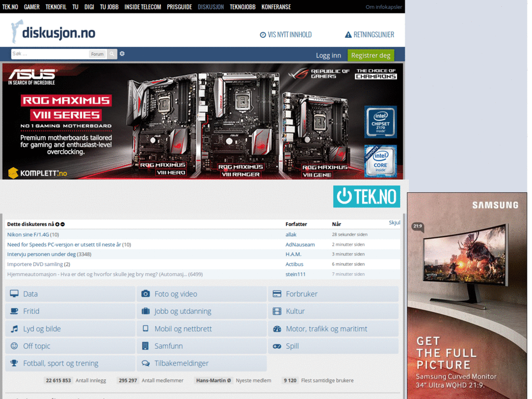Click the Samfunn building icon
The height and width of the screenshot is (399, 532).
tap(145, 345)
